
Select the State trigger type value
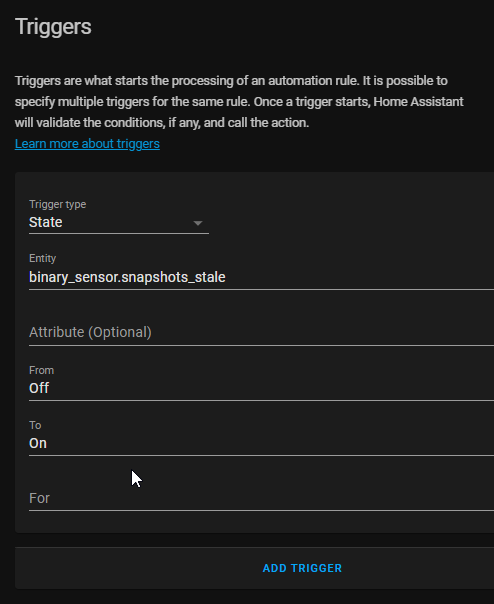[x=45, y=222]
